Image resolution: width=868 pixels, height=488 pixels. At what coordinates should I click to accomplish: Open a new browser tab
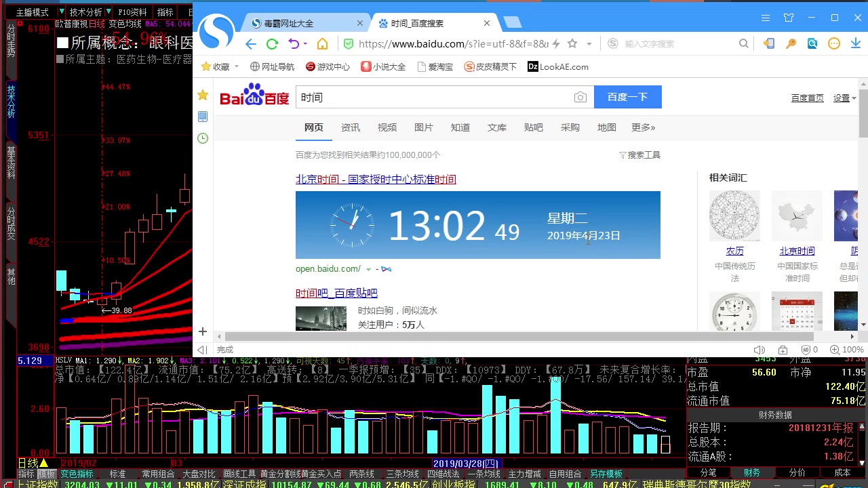pos(513,23)
